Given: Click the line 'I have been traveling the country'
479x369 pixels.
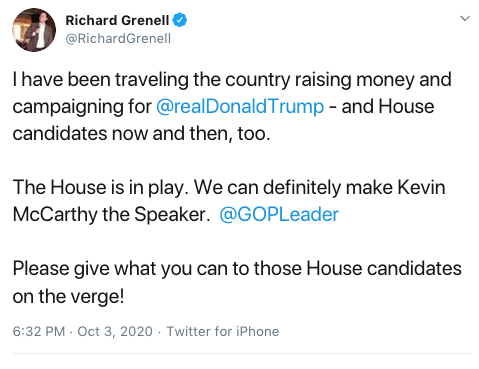Looking at the screenshot, I should click(151, 80).
